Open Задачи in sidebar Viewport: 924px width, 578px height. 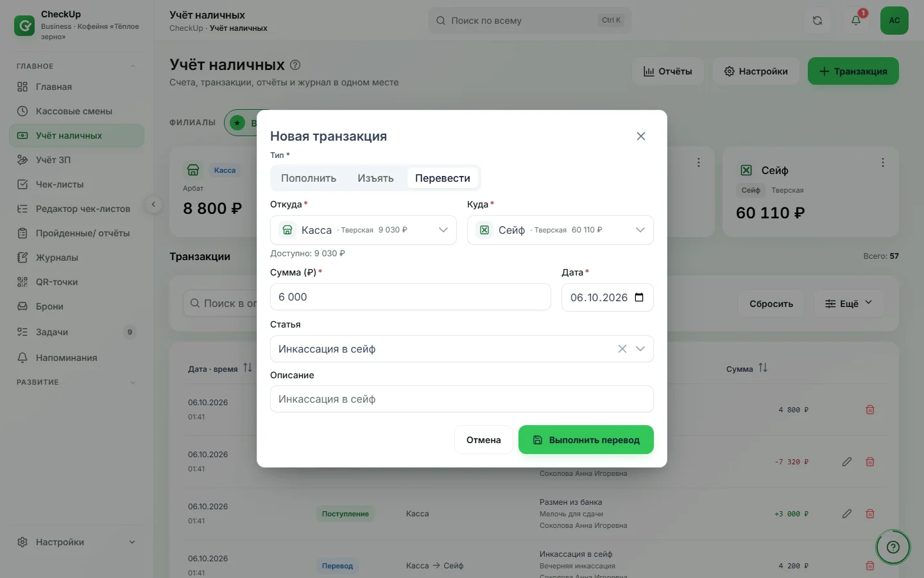pyautogui.click(x=77, y=332)
